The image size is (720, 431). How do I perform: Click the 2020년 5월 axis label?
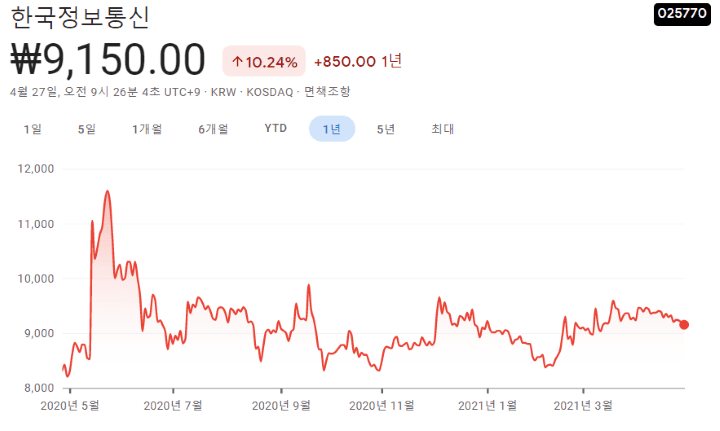tap(70, 406)
